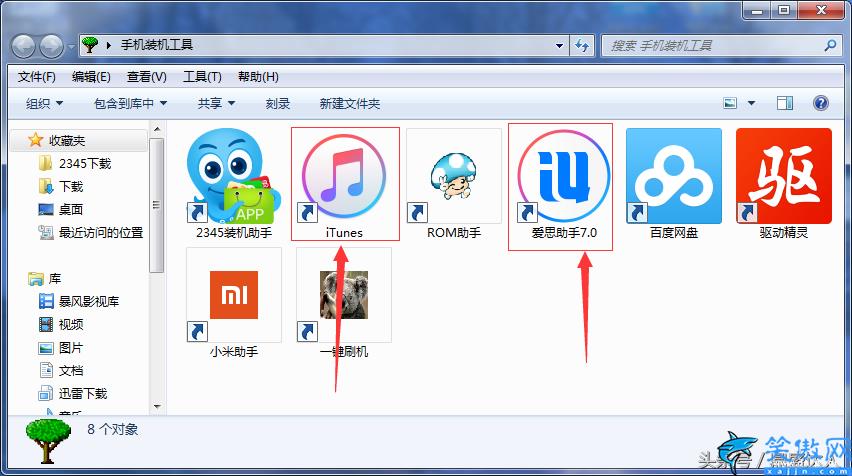Open the 工具(T) menu
The width and height of the screenshot is (852, 476).
click(202, 77)
